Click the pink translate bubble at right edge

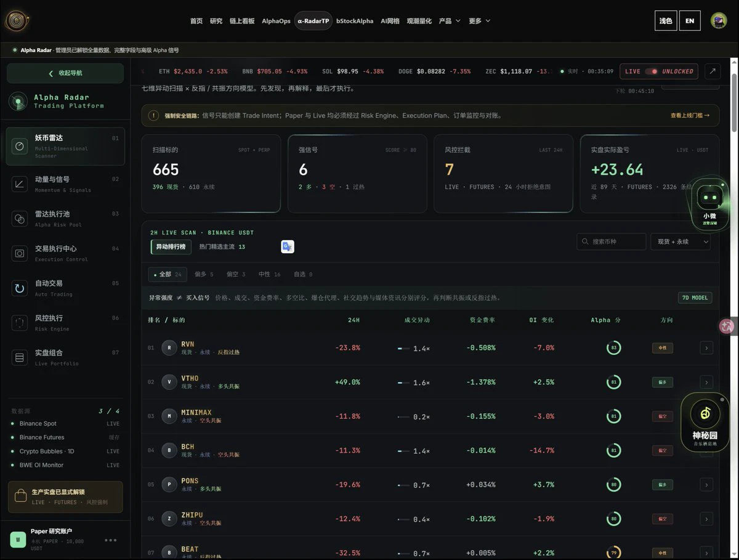tap(727, 327)
